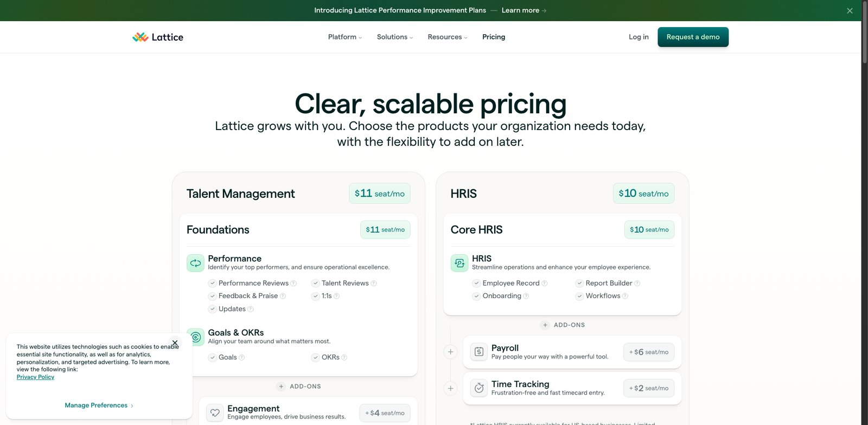Open the Privacy Policy link
Image resolution: width=868 pixels, height=425 pixels.
[x=35, y=377]
